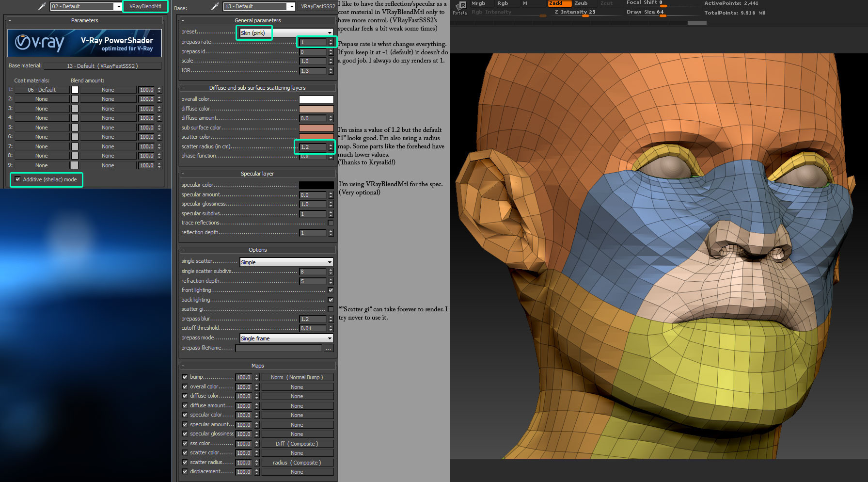Click coat material 2 None slot
This screenshot has height=482, width=868.
pyautogui.click(x=42, y=99)
